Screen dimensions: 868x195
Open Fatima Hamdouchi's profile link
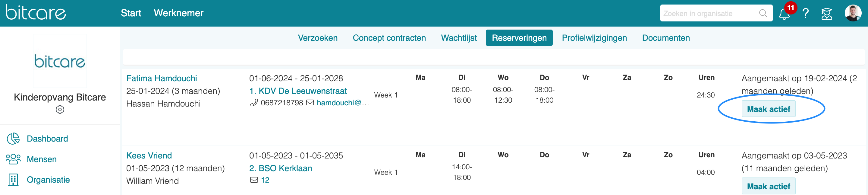point(162,78)
